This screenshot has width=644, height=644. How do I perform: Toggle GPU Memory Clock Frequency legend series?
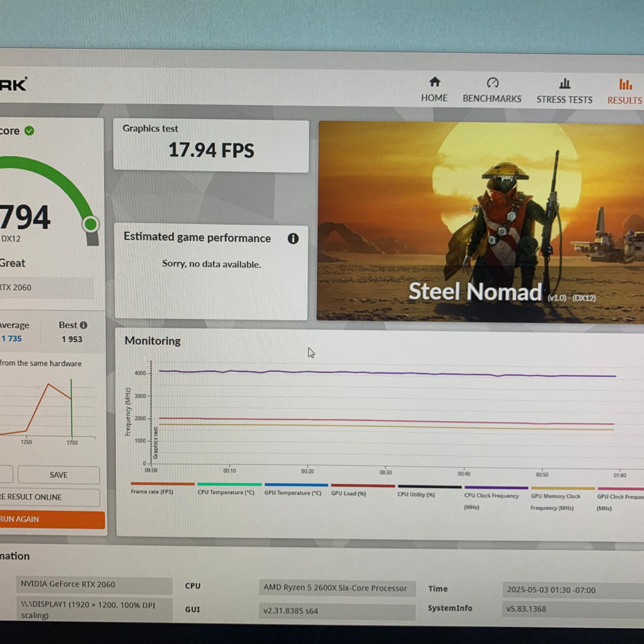click(562, 499)
